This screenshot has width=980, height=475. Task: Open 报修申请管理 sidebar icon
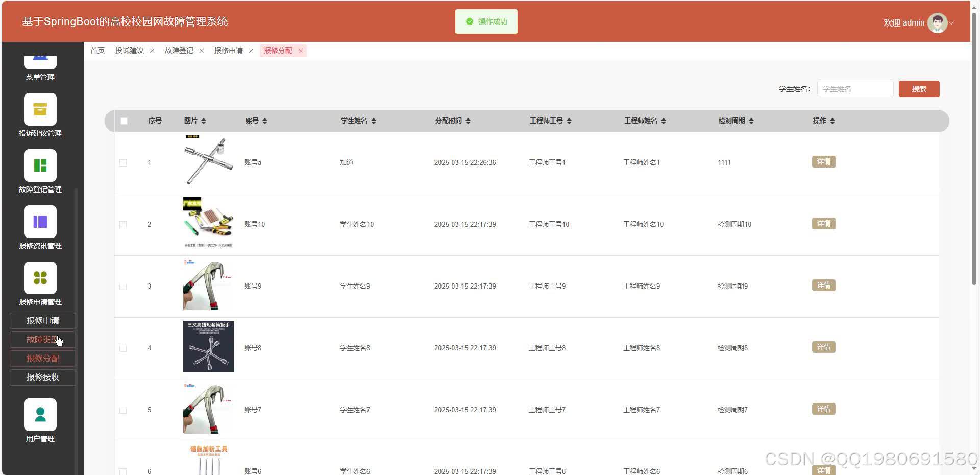tap(40, 278)
